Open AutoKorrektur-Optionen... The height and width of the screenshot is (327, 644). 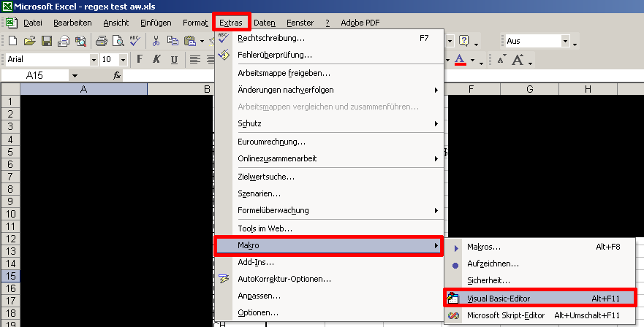click(329, 279)
